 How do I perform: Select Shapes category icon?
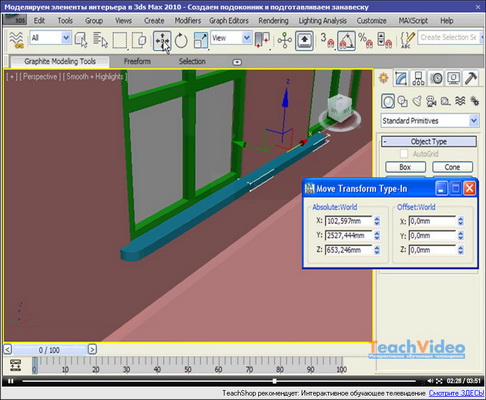pyautogui.click(x=403, y=101)
